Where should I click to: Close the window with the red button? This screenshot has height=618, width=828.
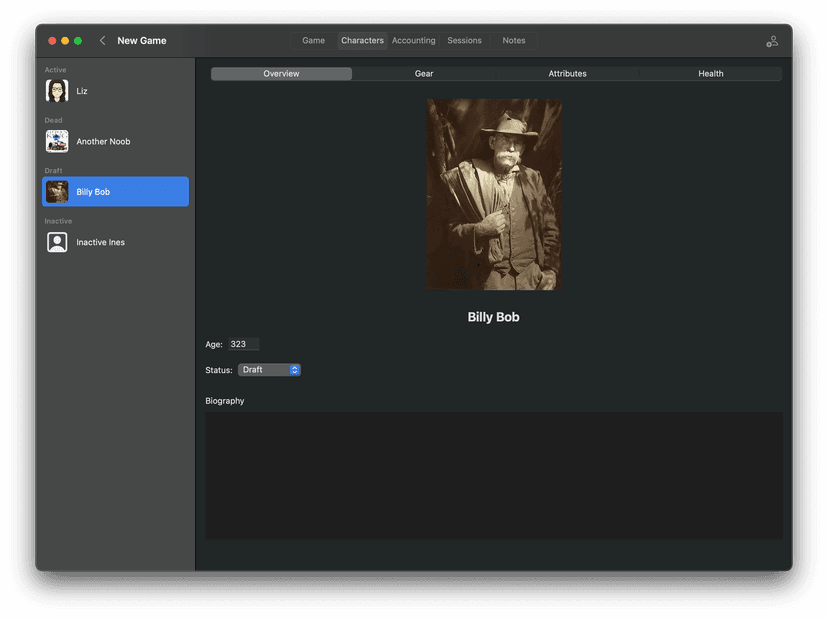tap(52, 41)
